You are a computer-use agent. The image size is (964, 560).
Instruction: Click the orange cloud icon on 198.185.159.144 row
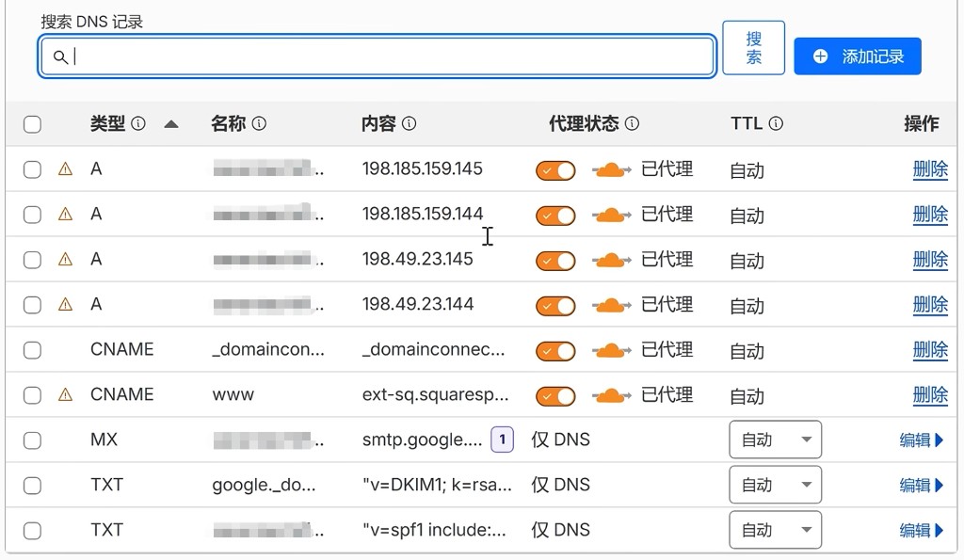[611, 215]
